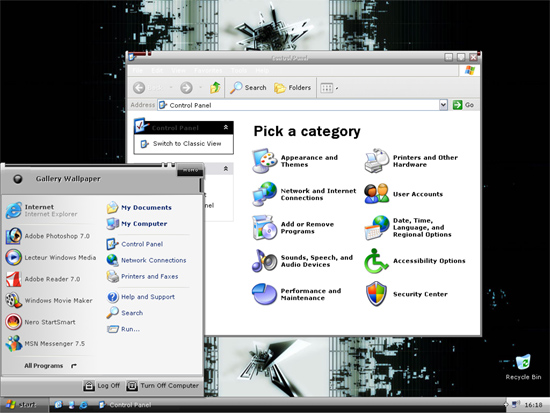This screenshot has width=550, height=413.
Task: Open Appearance and Themes category icon
Action: click(x=265, y=161)
